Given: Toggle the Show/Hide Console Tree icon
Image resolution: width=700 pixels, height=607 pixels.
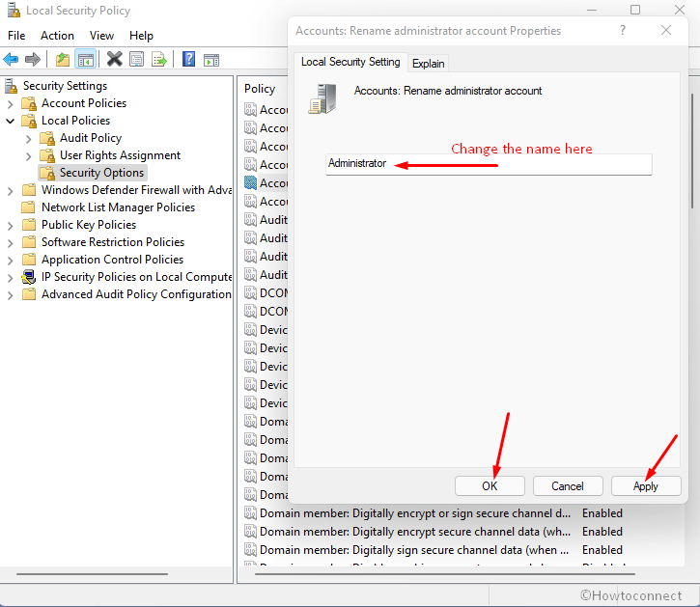Looking at the screenshot, I should [85, 59].
